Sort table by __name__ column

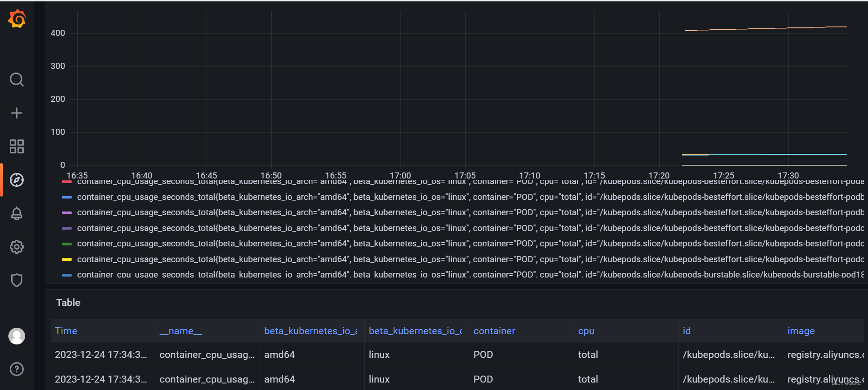181,331
